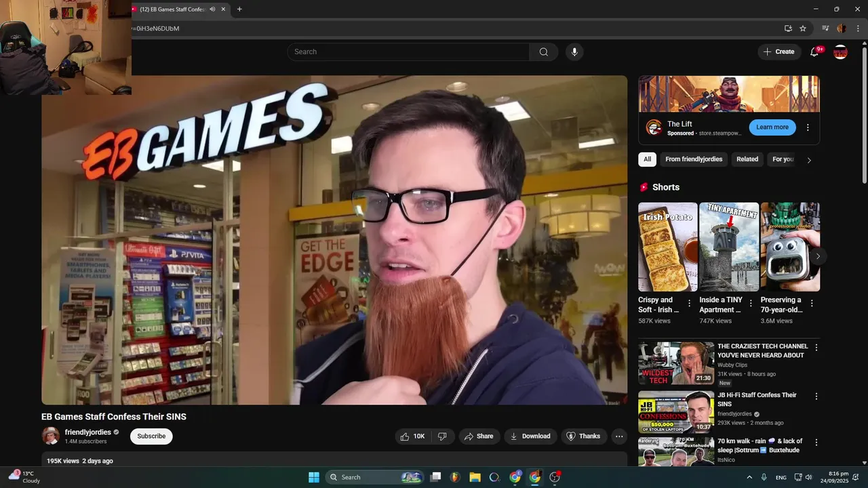Click the install app icon in address bar

tap(788, 28)
